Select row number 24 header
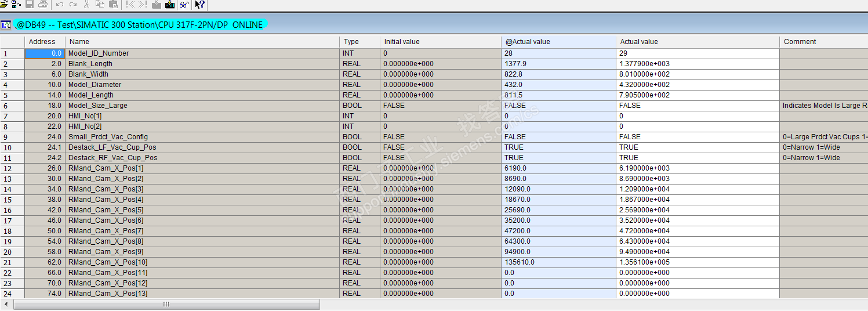The height and width of the screenshot is (311, 868). pyautogui.click(x=12, y=294)
